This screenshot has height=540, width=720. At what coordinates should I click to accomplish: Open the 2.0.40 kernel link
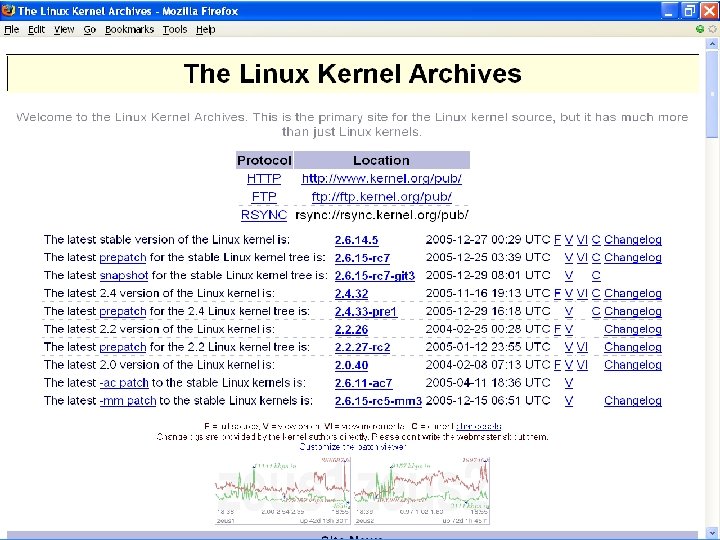point(351,366)
